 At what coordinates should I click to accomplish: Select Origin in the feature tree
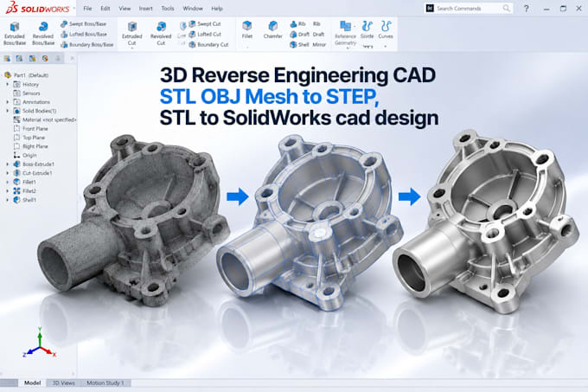(x=25, y=155)
